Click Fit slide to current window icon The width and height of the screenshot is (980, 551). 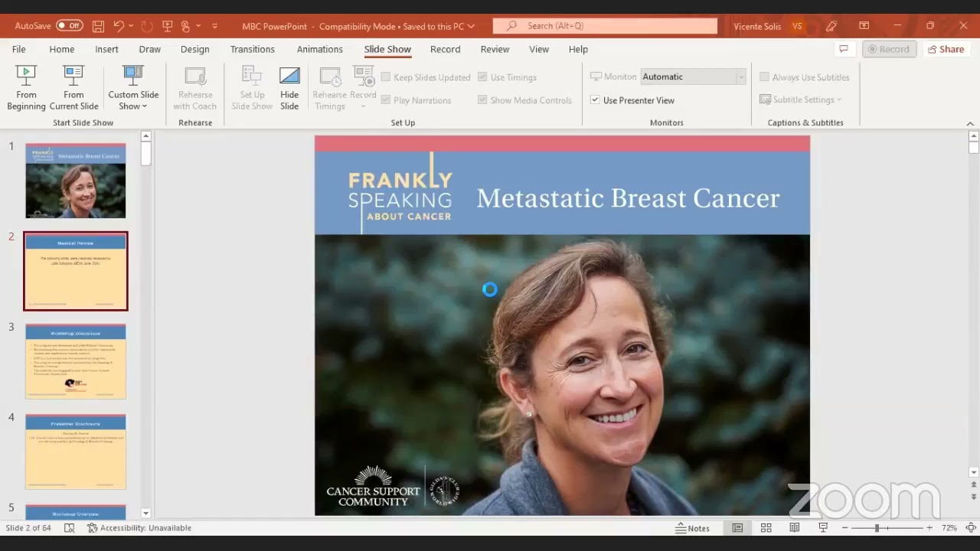pos(970,528)
